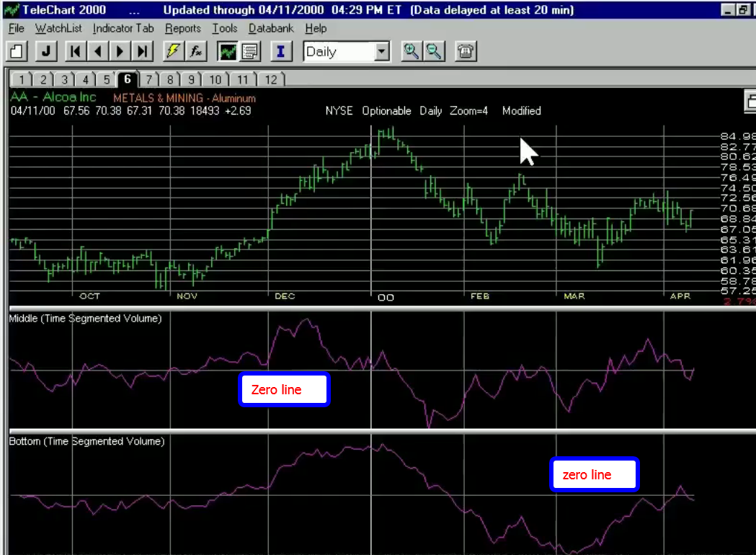
Task: Zoom in with magnifier plus icon
Action: click(x=411, y=51)
